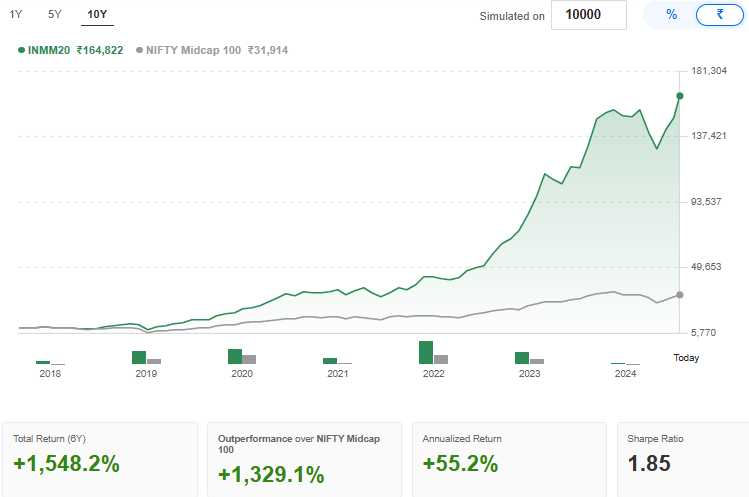Click the NIFTY Midcap 100 grey legend dot
Viewport: 749px width, 497px height.
[x=139, y=50]
